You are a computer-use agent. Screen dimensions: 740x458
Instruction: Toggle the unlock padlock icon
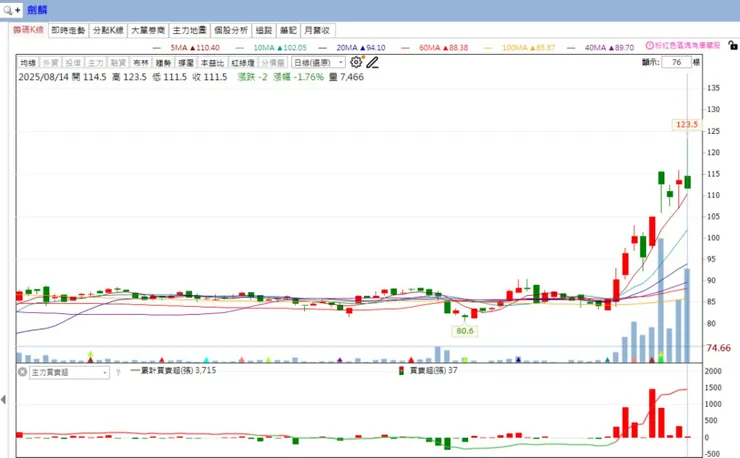pos(732,45)
